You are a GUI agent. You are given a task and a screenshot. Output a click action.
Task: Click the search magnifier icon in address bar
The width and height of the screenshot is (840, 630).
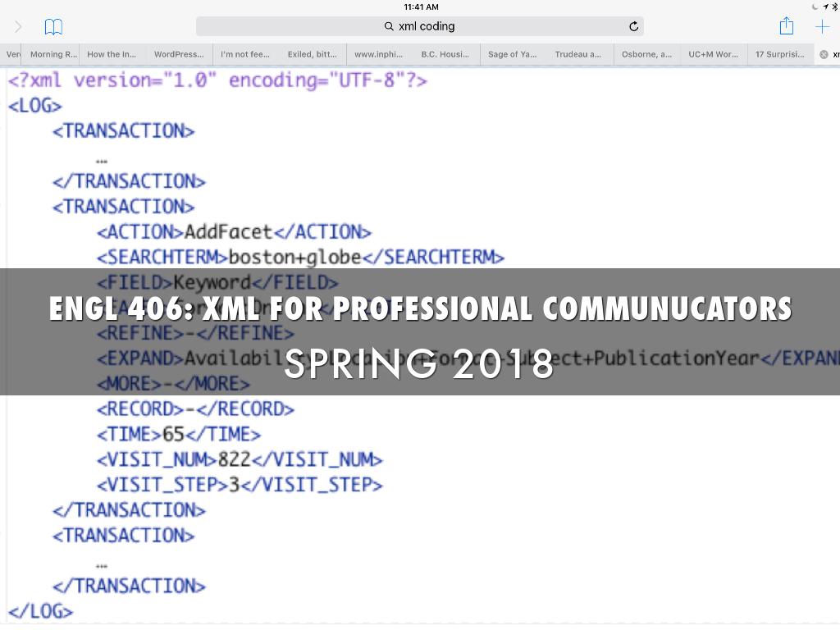point(389,26)
